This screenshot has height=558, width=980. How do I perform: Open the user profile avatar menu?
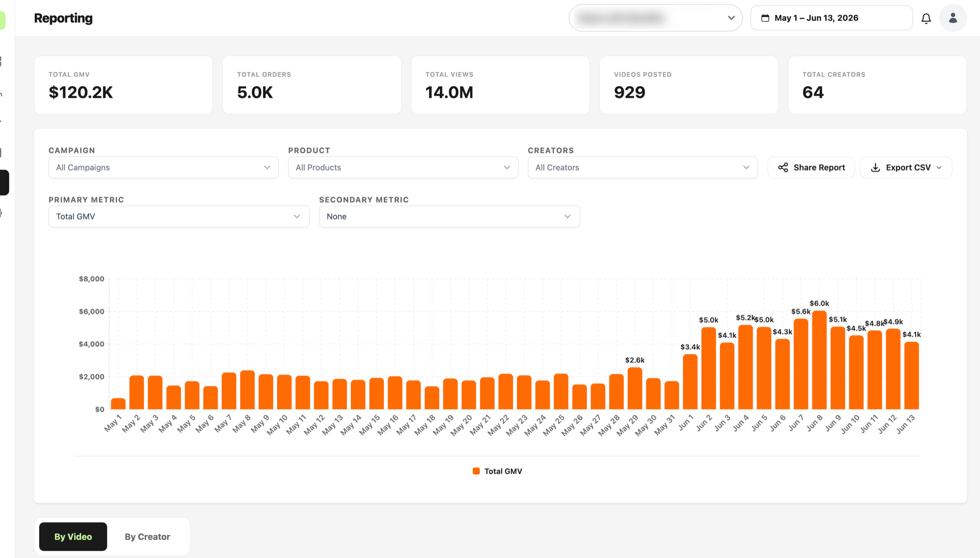[x=953, y=18]
